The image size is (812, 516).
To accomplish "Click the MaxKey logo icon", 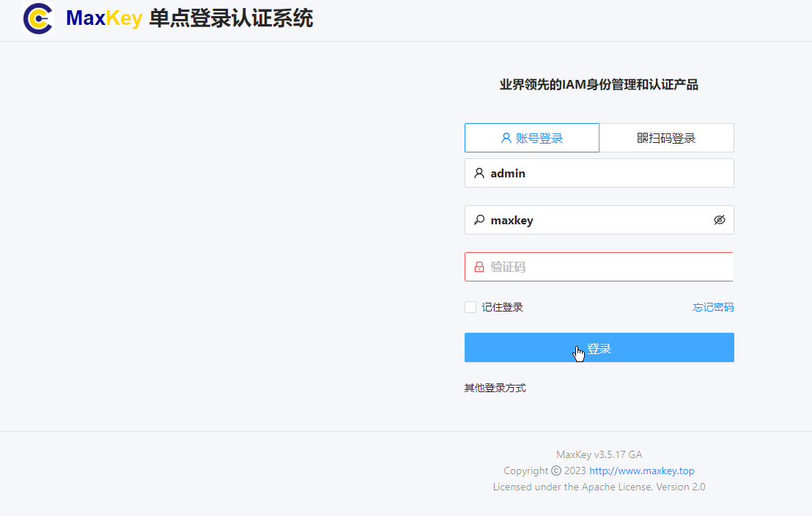I will [38, 19].
